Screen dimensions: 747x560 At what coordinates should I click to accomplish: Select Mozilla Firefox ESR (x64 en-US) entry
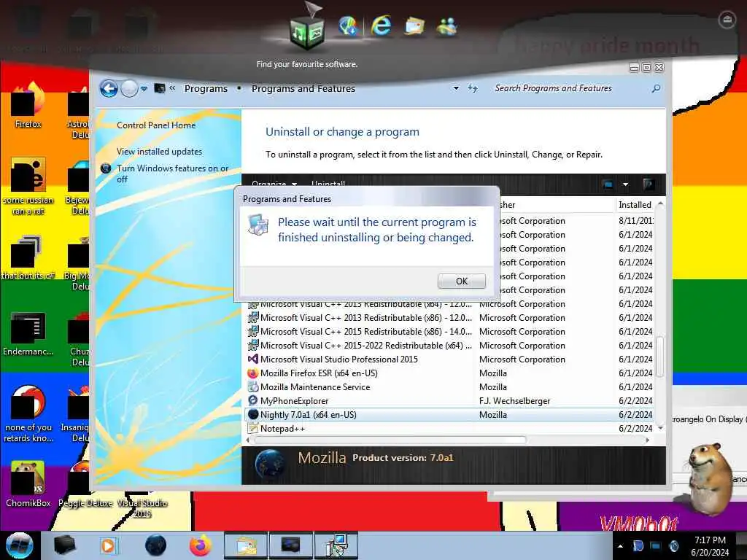450,373
